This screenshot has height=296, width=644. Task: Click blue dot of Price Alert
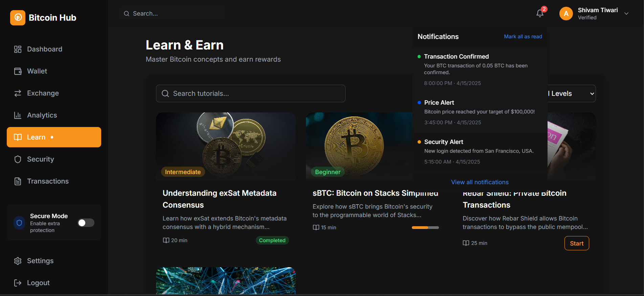click(x=419, y=103)
